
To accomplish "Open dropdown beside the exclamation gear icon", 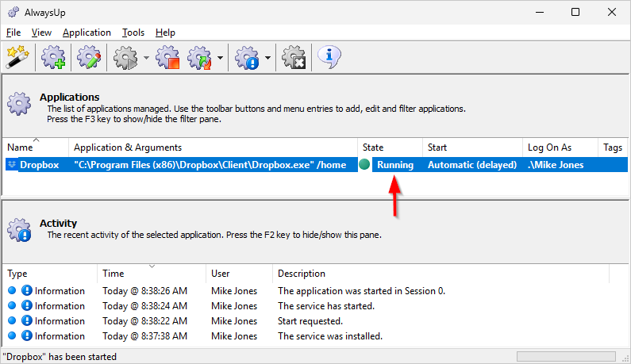I will pyautogui.click(x=268, y=58).
